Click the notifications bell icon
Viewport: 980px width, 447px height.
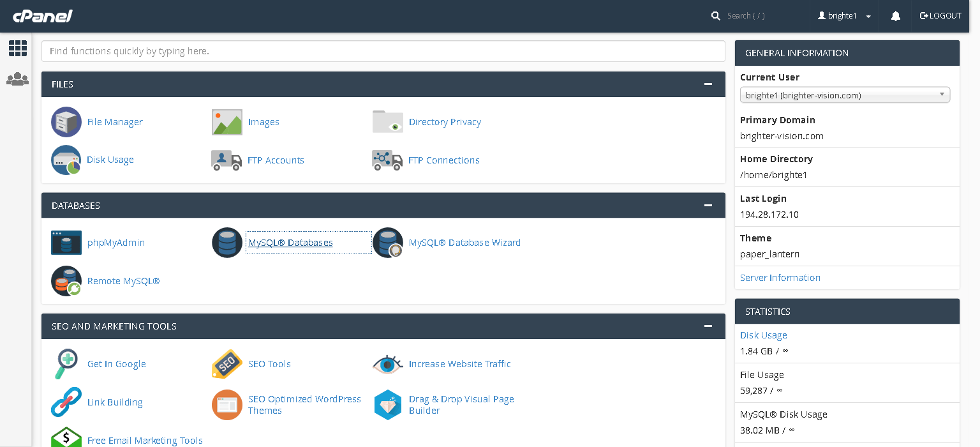pos(896,16)
